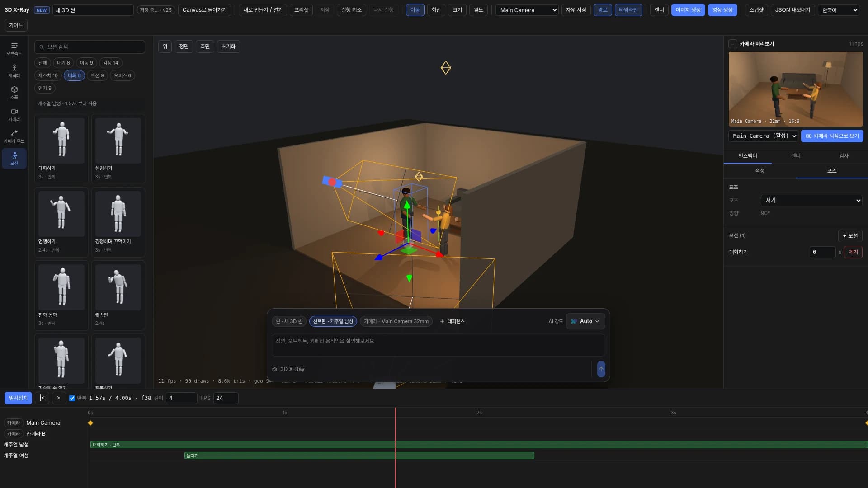Switch to 월드 coordinate mode

[x=478, y=10]
